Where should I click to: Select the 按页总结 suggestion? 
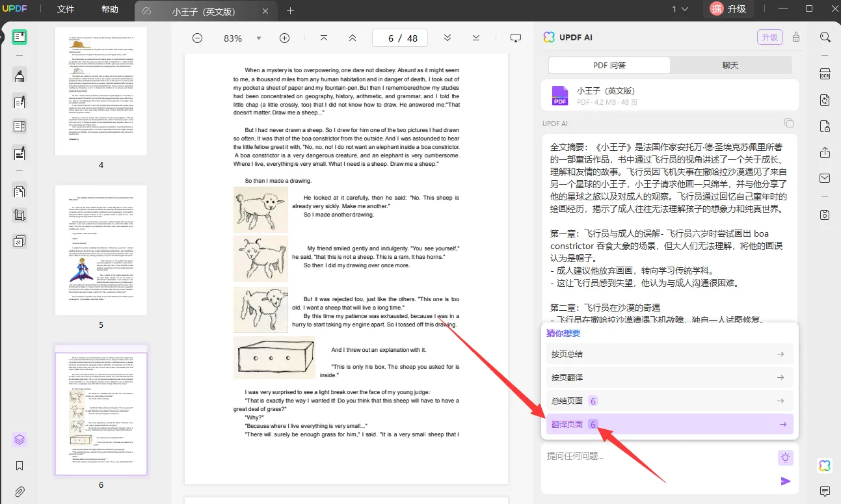pyautogui.click(x=670, y=354)
